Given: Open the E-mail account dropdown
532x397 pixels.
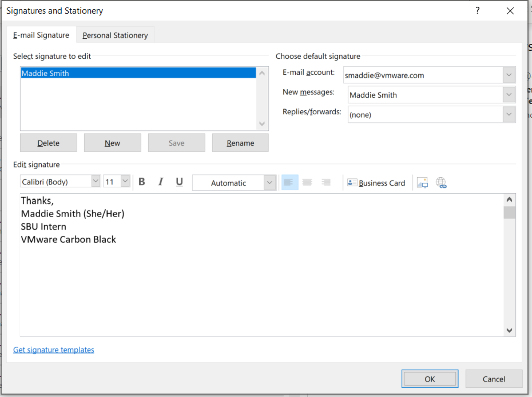Looking at the screenshot, I should click(509, 75).
